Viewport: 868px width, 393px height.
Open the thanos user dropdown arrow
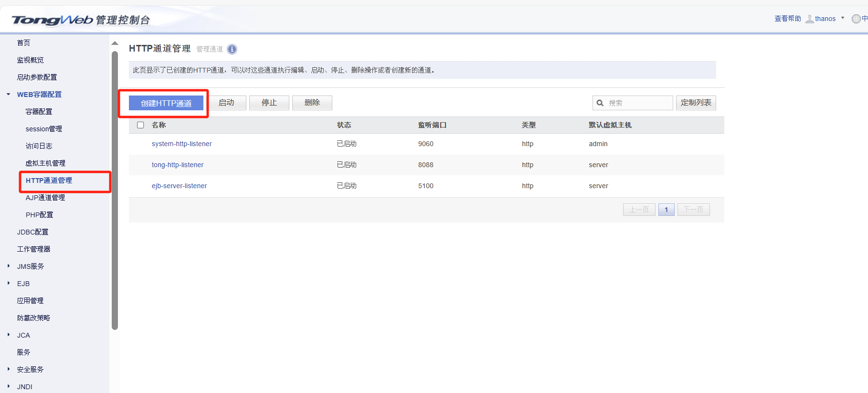point(843,19)
